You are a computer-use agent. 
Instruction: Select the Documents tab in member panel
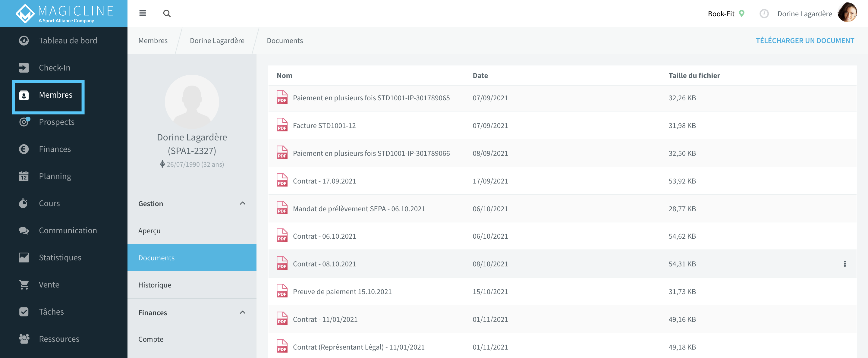[192, 258]
